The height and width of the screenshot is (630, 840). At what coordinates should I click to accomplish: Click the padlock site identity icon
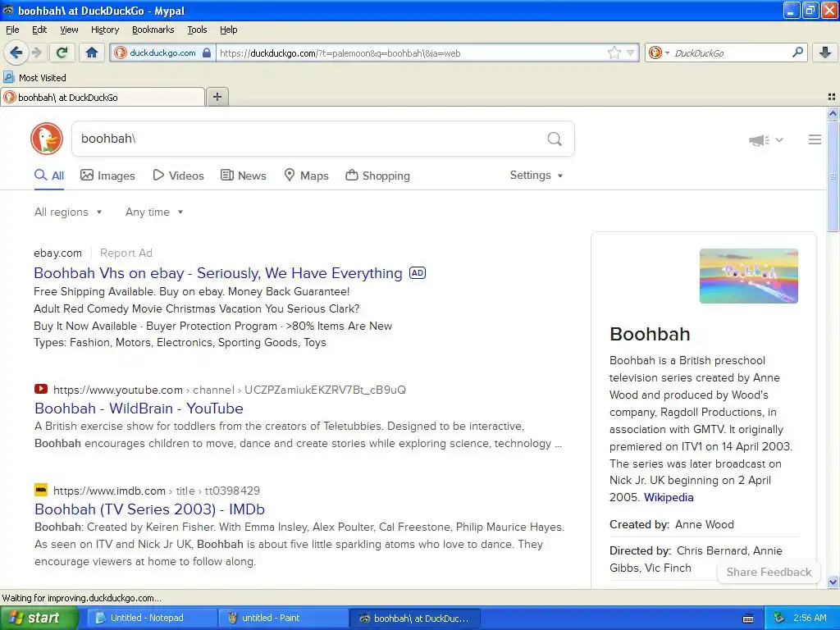(207, 52)
